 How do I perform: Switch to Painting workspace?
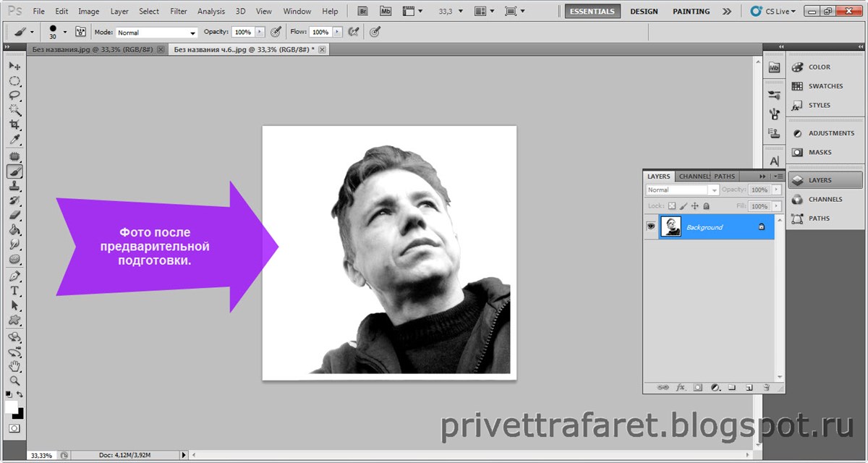point(691,12)
